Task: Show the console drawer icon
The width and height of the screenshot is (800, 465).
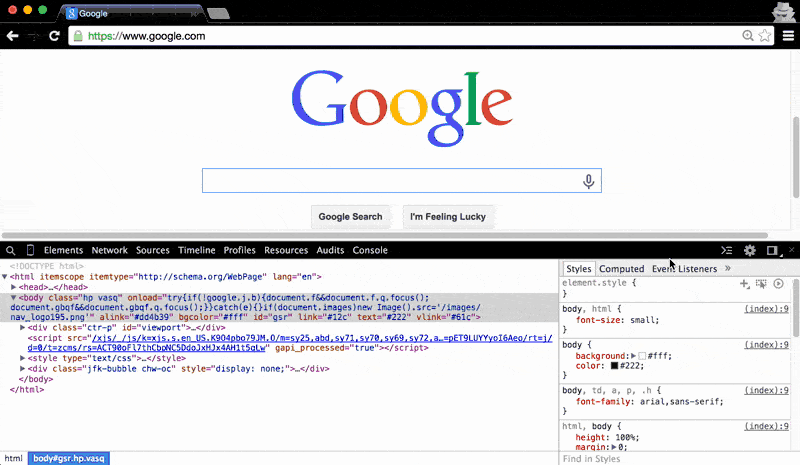Action: click(727, 250)
